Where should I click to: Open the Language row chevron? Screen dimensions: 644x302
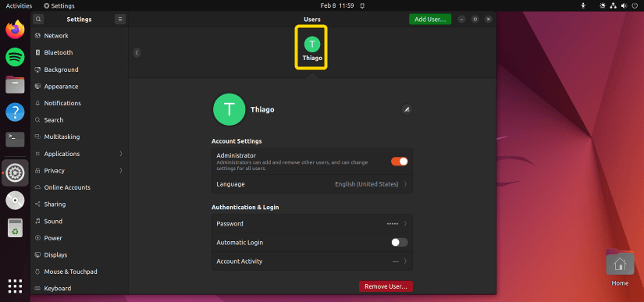click(x=405, y=184)
